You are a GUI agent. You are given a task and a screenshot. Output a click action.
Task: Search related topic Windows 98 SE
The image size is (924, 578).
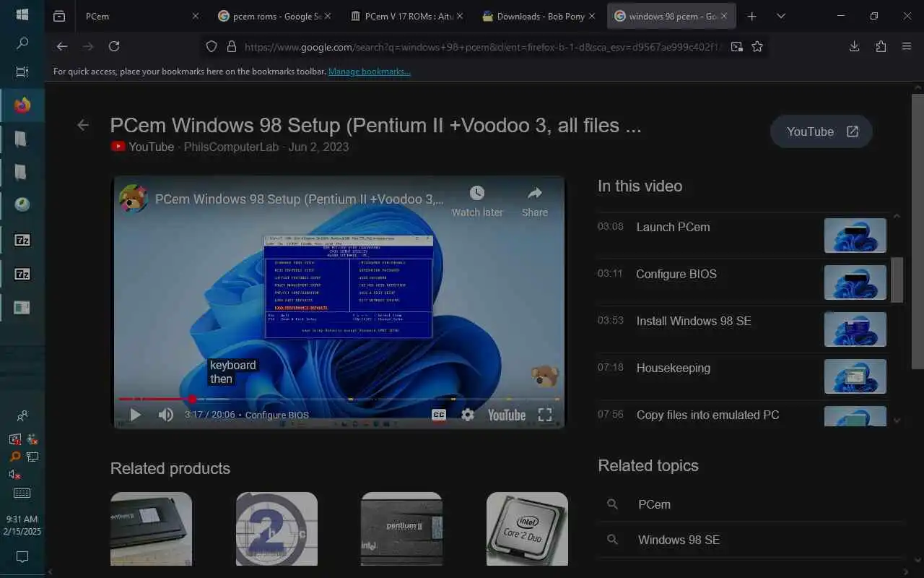click(x=751, y=540)
